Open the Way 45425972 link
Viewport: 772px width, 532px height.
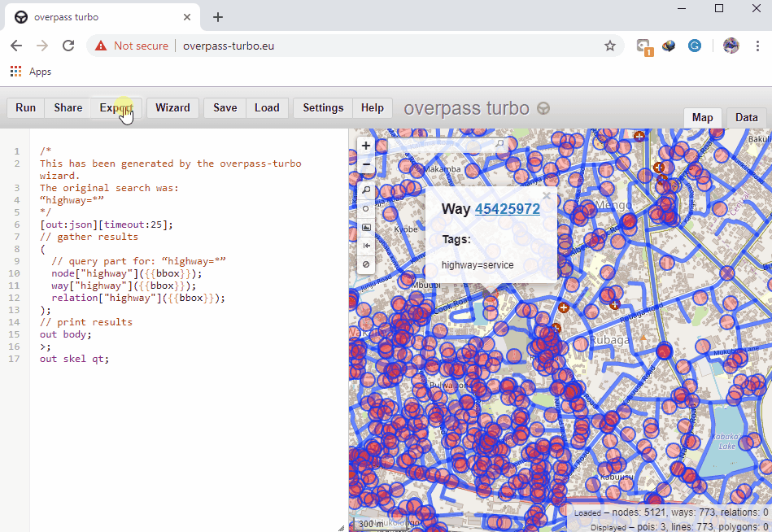tap(507, 209)
